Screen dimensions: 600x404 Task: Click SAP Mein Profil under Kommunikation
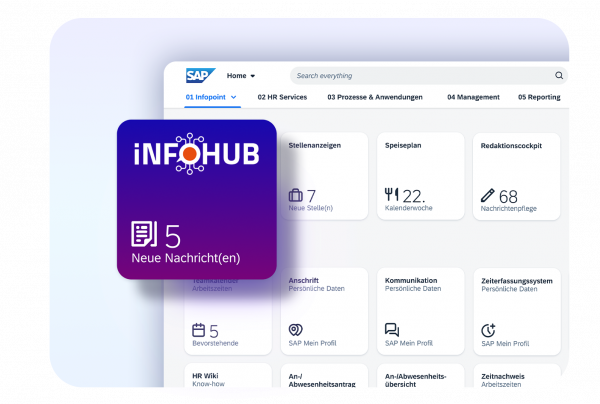click(x=409, y=343)
